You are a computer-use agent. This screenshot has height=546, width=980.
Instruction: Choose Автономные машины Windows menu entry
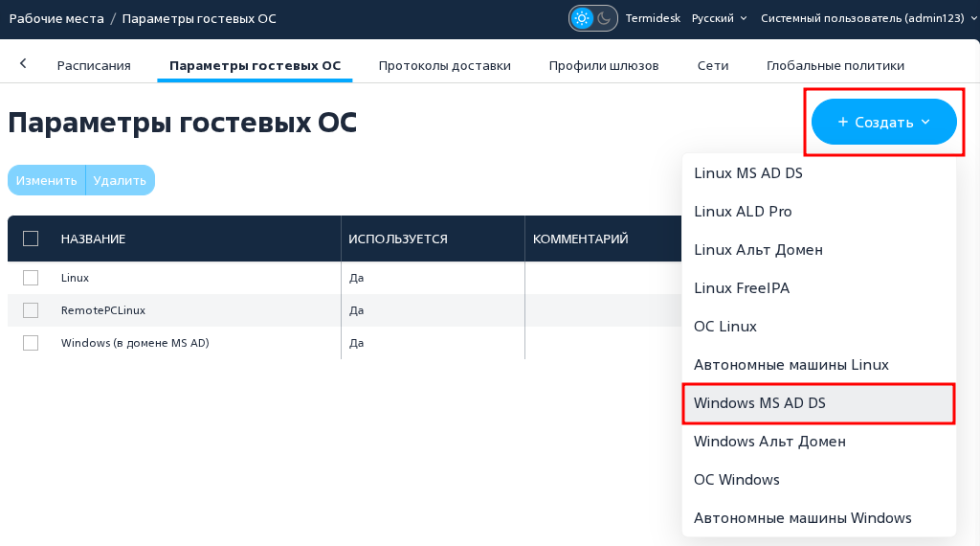click(819, 518)
